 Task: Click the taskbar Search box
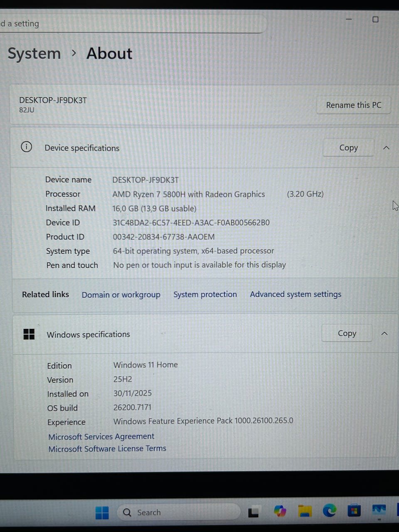[179, 512]
